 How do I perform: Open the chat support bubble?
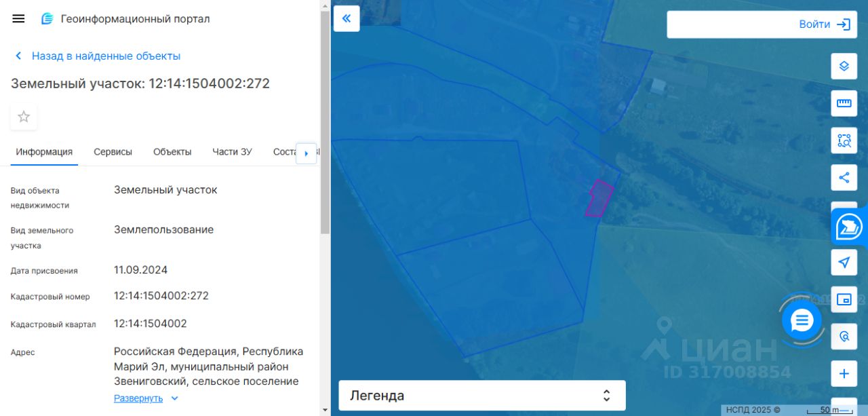(x=802, y=320)
